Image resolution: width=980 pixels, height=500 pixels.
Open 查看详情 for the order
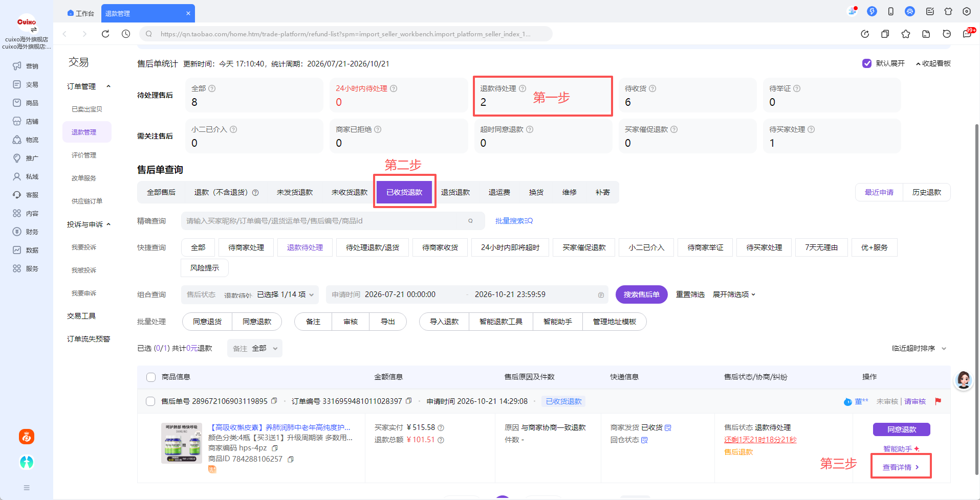coord(901,467)
